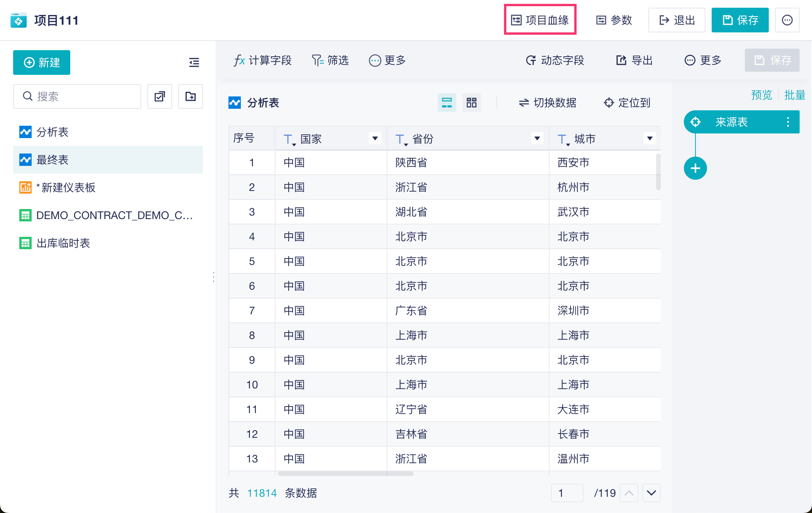Open the 来源表 vertical dots menu
Viewport: 812px width, 513px height.
(x=788, y=122)
